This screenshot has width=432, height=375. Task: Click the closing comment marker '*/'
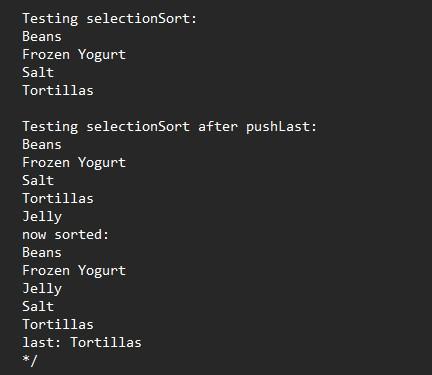[x=30, y=361]
